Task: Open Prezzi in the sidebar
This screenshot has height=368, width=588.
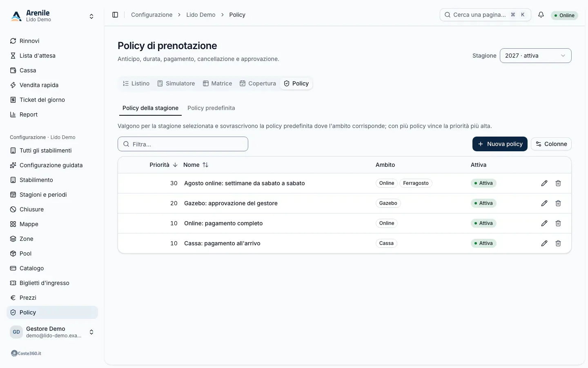Action: [52, 298]
